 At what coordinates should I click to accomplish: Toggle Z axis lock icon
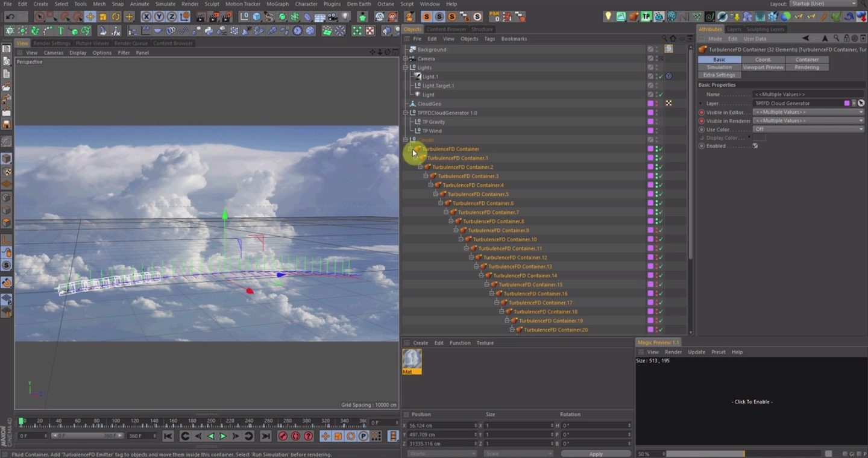click(x=172, y=17)
